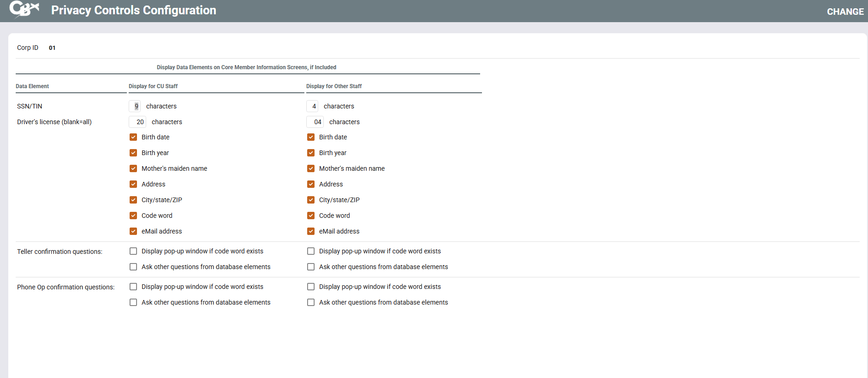Enable Teller database questions for Other Staff
Viewport: 868px width, 378px height.
(x=311, y=267)
